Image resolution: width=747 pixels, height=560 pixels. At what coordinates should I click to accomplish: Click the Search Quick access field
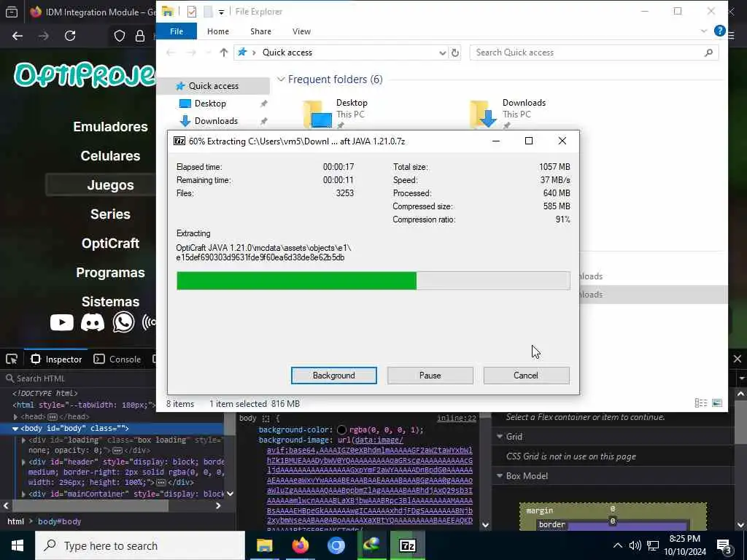click(594, 52)
